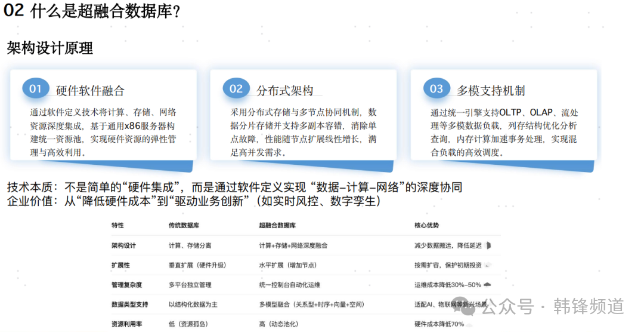Select the 分布式架构 card heading
644x332 pixels.
pyautogui.click(x=284, y=91)
